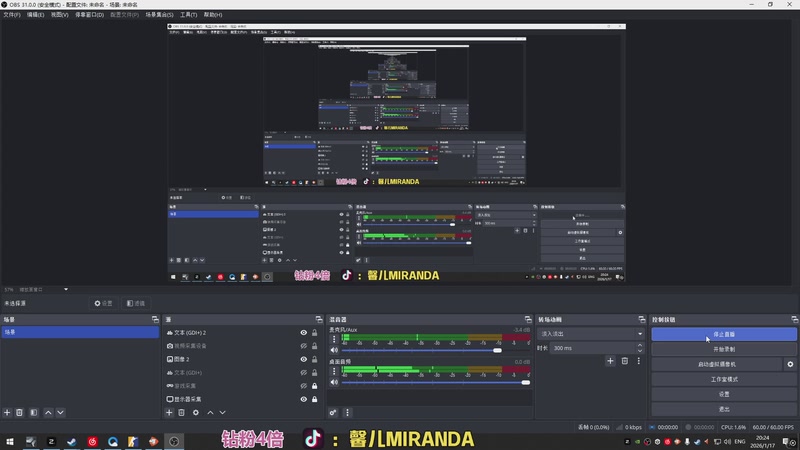Open 麦克风/Aux channel options three-dot button
Image resolution: width=800 pixels, height=450 pixels.
(334, 339)
